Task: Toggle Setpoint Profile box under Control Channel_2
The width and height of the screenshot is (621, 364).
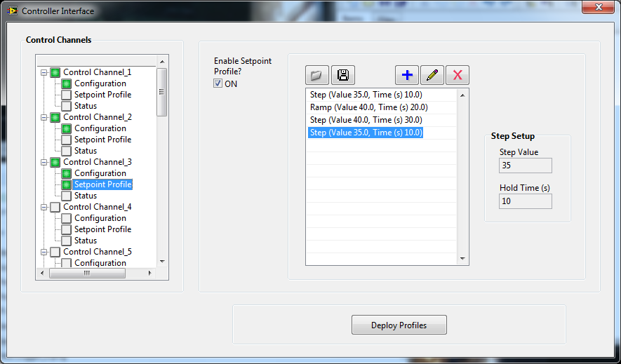Action: click(66, 140)
